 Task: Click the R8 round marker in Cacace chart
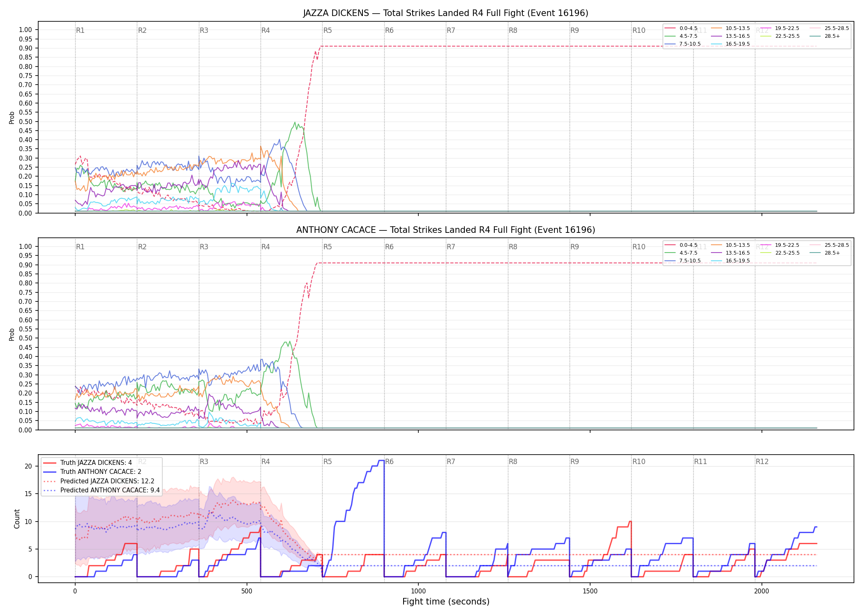[x=513, y=247]
